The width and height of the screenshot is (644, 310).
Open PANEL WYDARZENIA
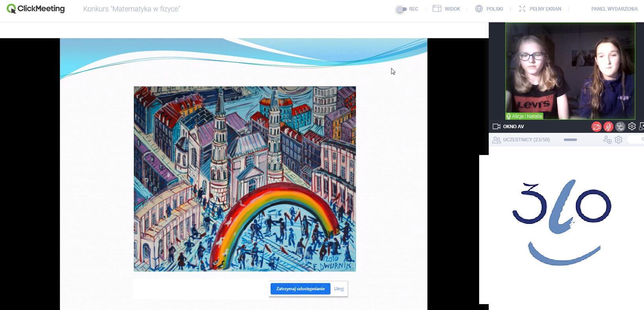point(614,9)
